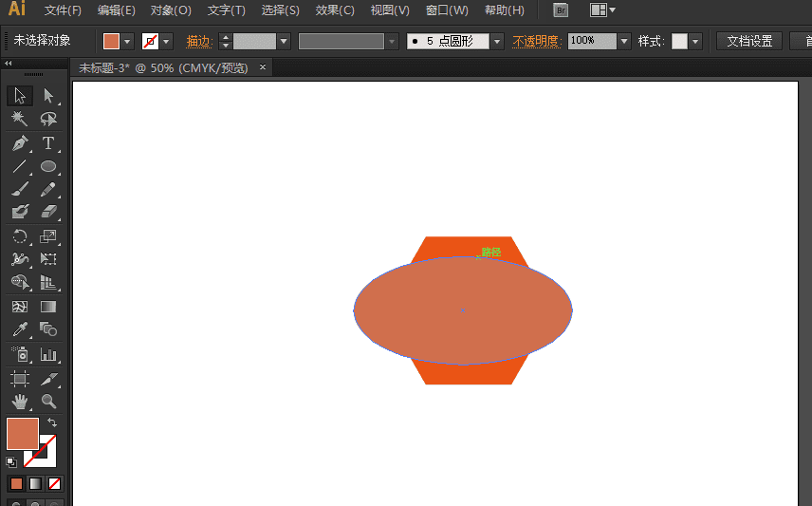
Task: Open the 不透明度 transparency panel link
Action: (537, 42)
